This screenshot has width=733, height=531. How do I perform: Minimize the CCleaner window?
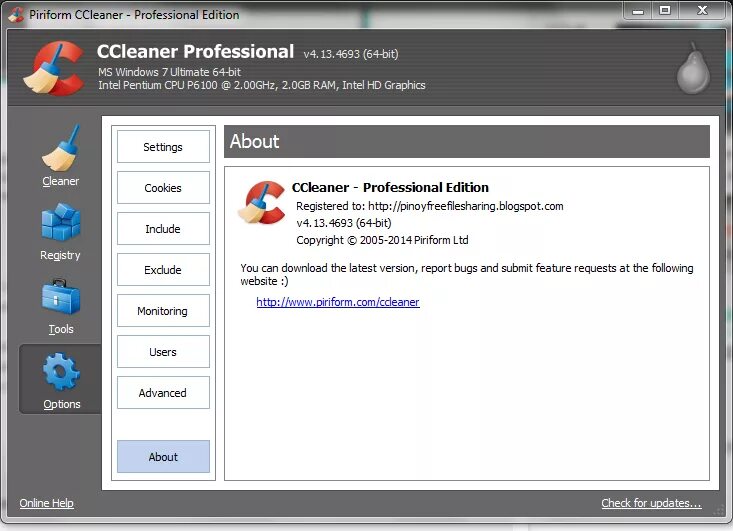point(638,11)
